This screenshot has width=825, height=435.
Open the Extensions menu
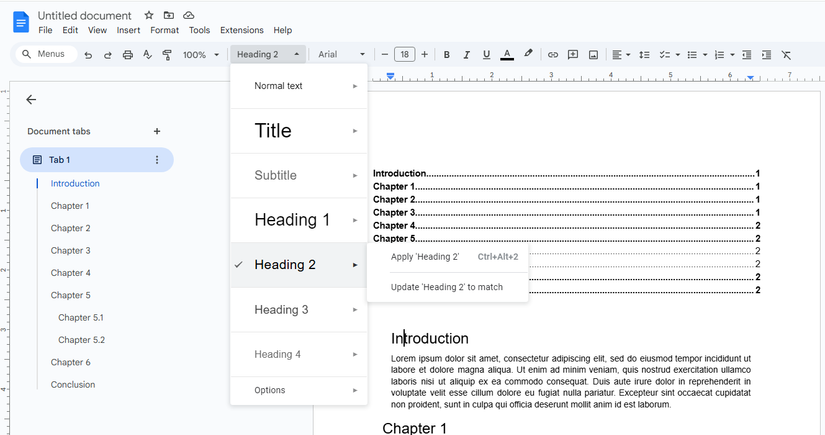241,30
